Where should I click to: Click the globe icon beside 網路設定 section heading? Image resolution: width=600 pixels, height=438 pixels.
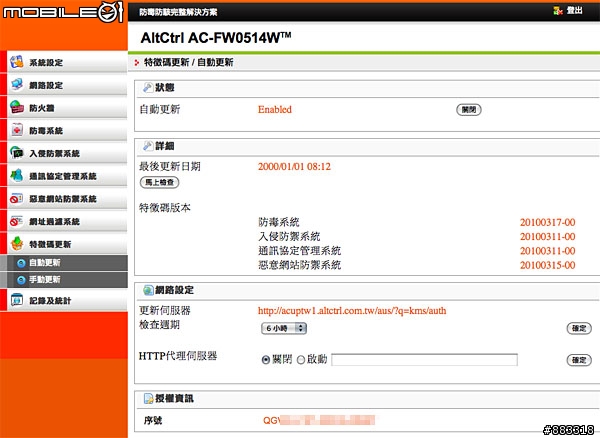(148, 290)
